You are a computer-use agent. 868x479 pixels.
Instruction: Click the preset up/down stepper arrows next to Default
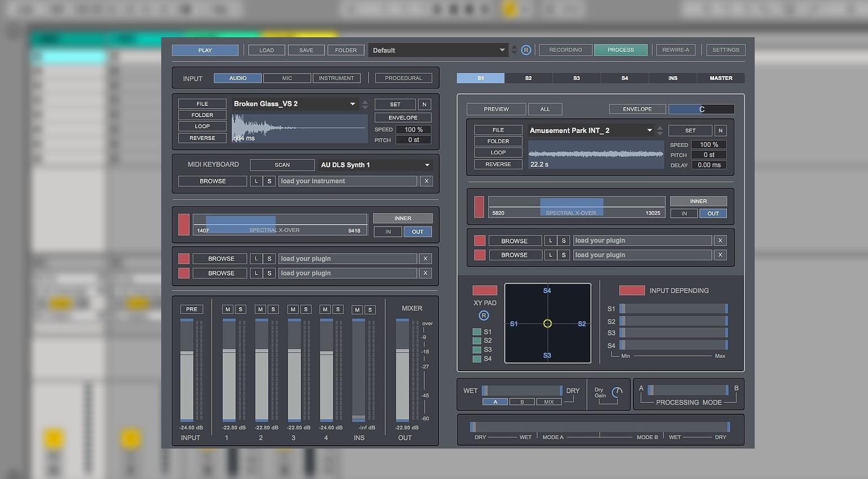pyautogui.click(x=514, y=50)
